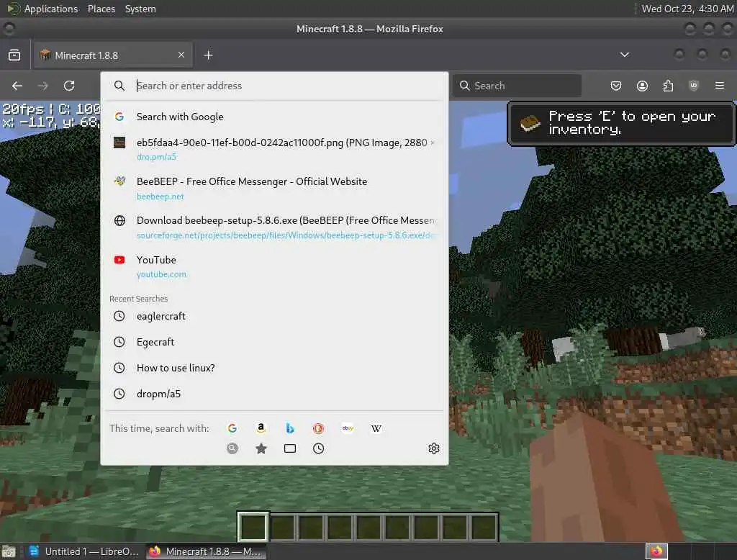Search this time with Bing icon

290,428
